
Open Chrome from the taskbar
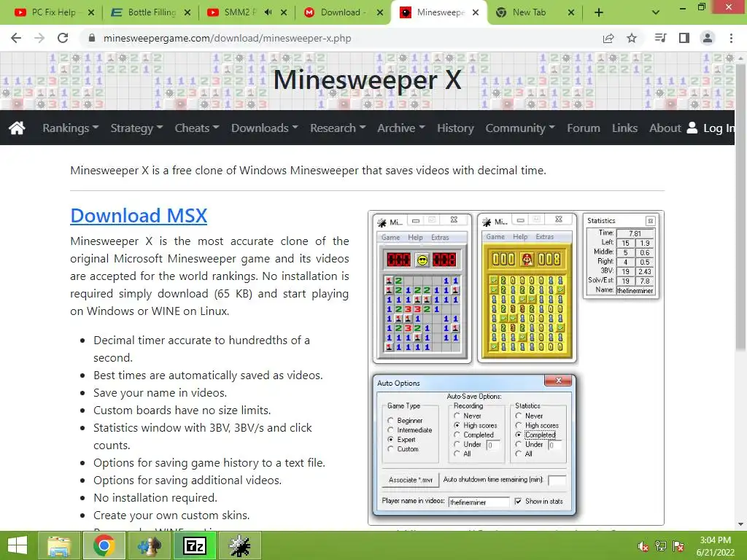point(104,545)
